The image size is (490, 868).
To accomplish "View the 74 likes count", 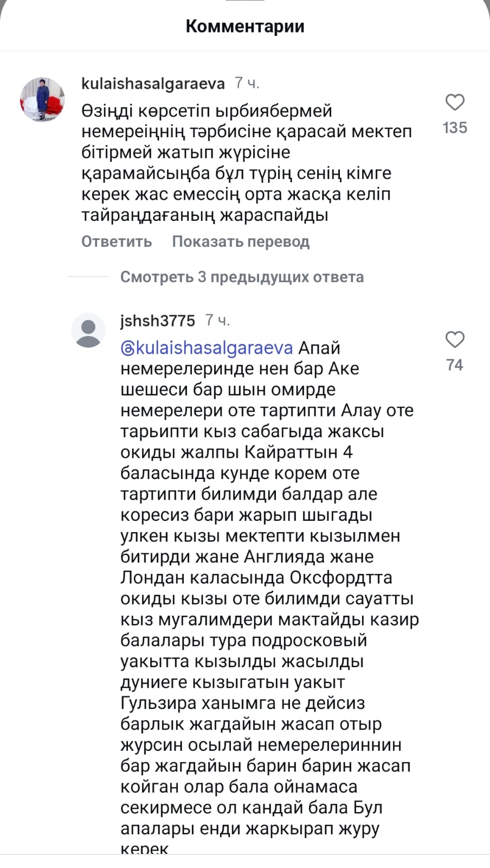I will click(455, 365).
